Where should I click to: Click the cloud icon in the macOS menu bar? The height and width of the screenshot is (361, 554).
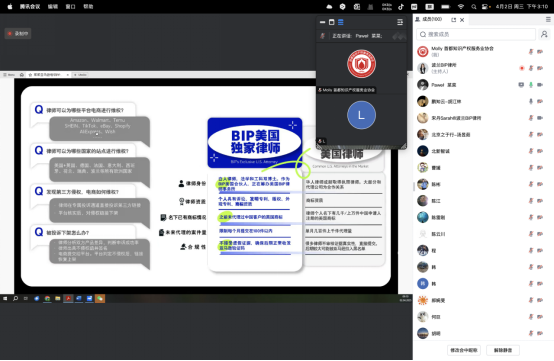click(329, 6)
